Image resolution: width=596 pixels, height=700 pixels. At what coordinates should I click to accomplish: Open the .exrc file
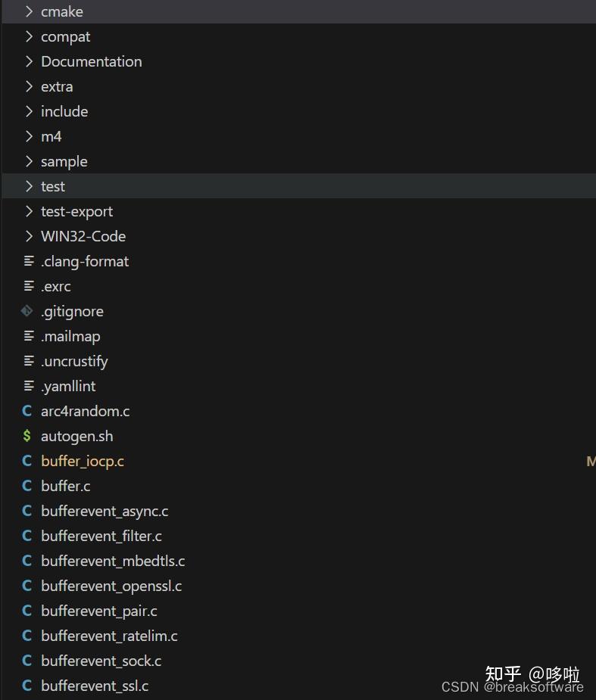coord(56,287)
